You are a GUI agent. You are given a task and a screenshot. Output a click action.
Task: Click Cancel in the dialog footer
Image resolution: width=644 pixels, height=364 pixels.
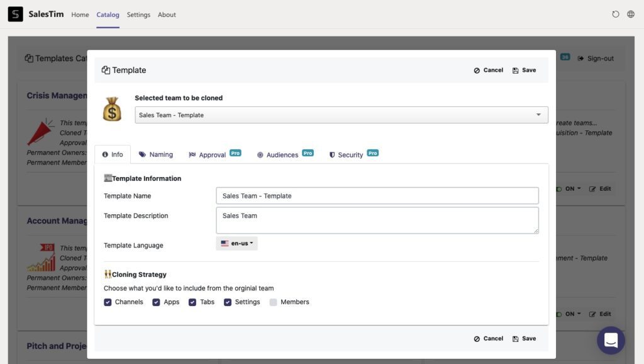(488, 339)
